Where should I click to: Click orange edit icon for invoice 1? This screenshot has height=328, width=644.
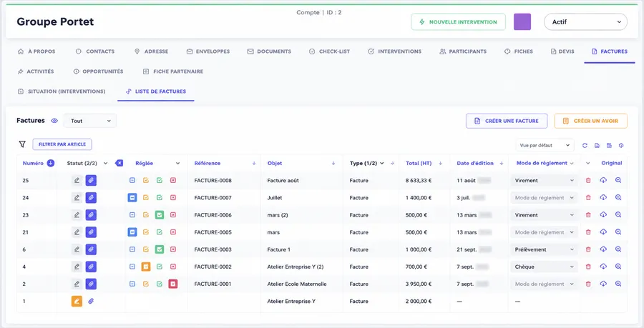coord(77,301)
